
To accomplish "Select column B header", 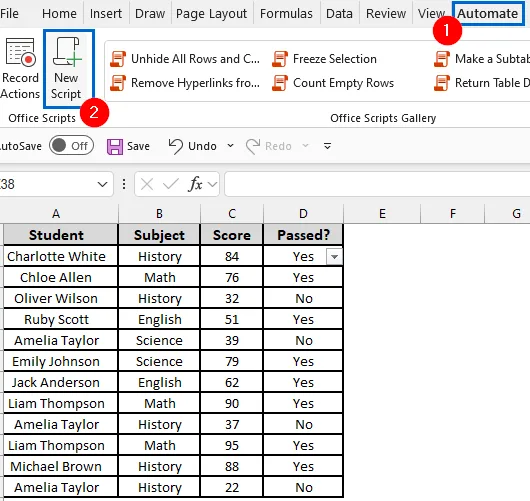I will [x=159, y=214].
